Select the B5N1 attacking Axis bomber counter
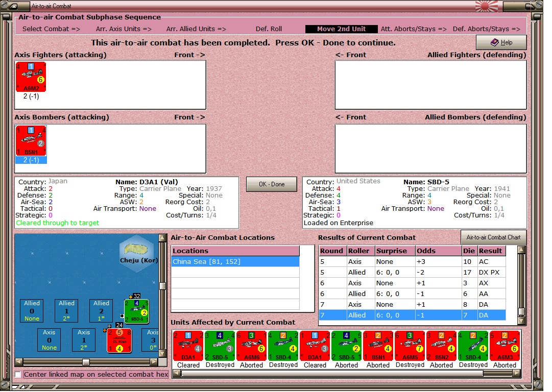The height and width of the screenshot is (392, 552). [x=31, y=141]
